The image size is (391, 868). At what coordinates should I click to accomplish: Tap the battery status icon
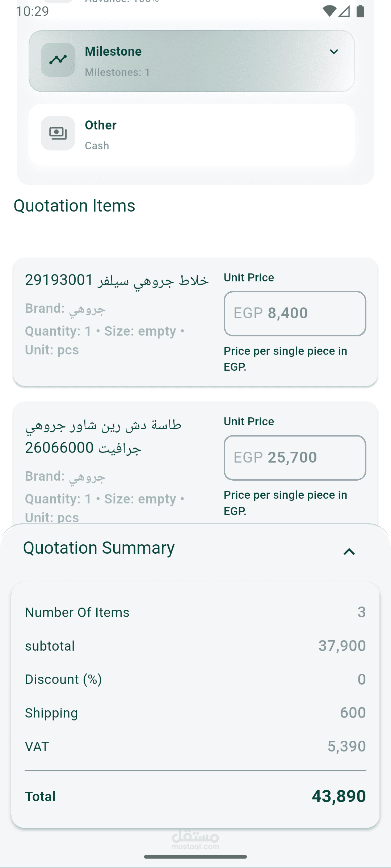tap(360, 11)
